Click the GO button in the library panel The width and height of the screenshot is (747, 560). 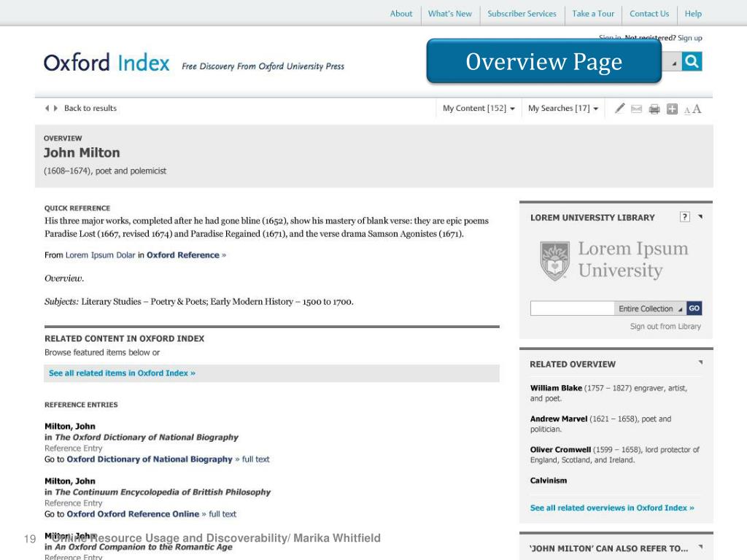pos(694,308)
